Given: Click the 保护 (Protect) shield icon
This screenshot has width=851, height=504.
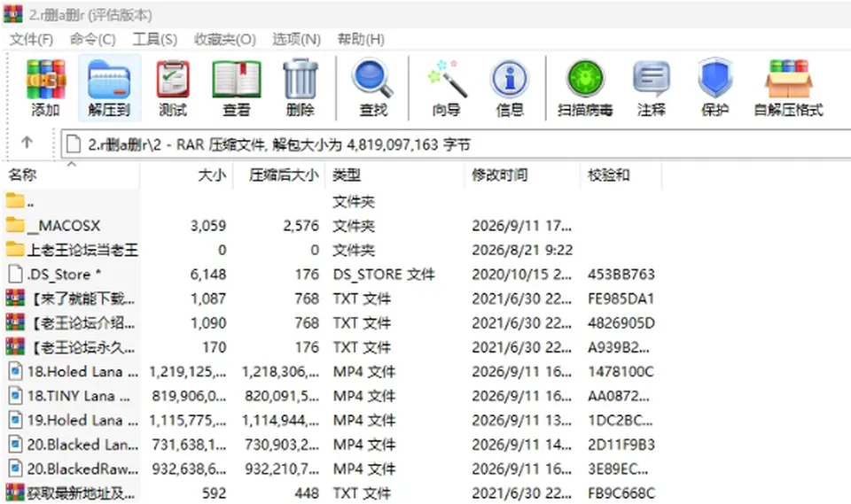Looking at the screenshot, I should coord(714,80).
